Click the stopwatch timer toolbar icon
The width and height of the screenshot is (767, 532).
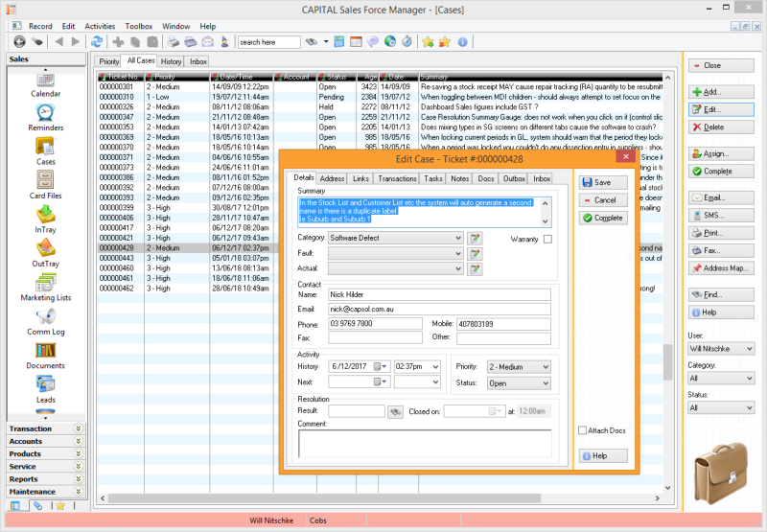click(407, 42)
